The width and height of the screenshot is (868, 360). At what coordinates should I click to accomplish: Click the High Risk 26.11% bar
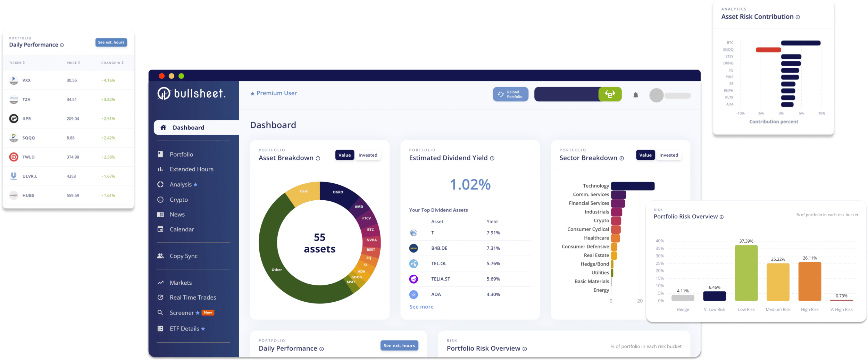[x=810, y=281]
